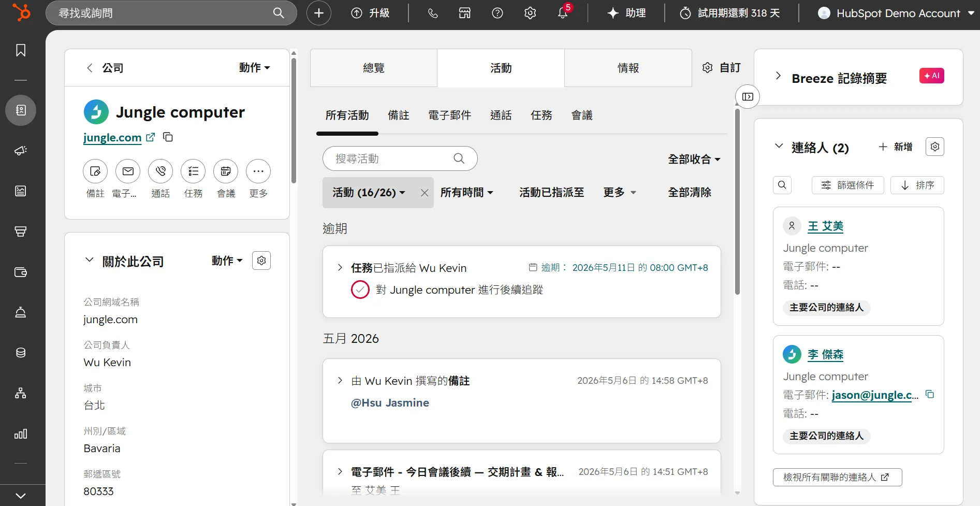
Task: Open the Activity (16/26) filter dropdown
Action: pyautogui.click(x=369, y=193)
